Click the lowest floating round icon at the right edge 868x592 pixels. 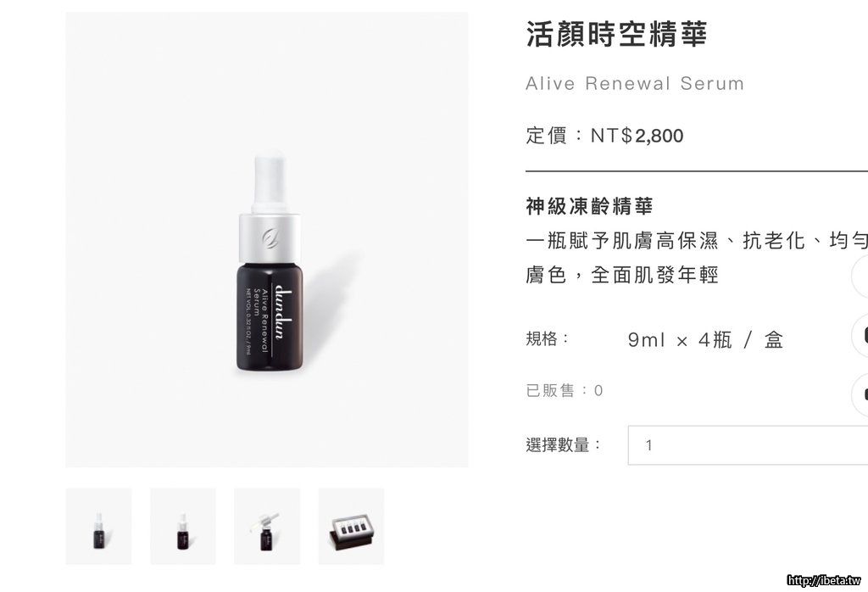point(860,394)
